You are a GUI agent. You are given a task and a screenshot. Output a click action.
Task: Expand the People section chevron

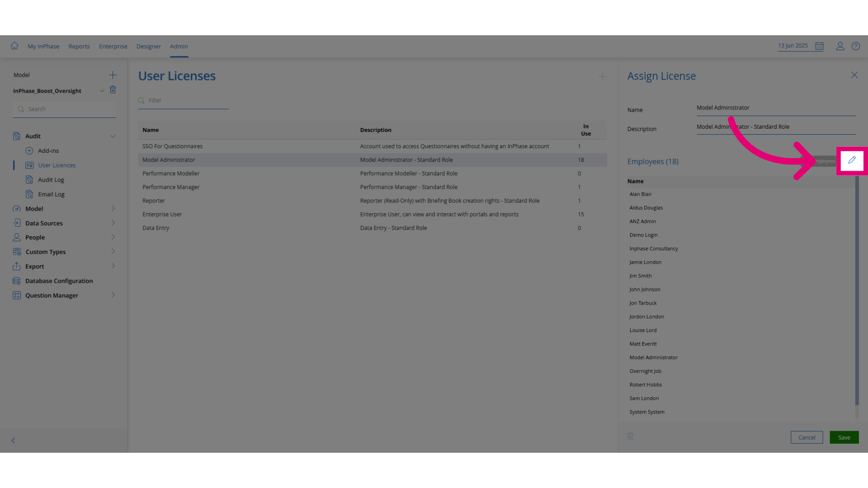pyautogui.click(x=113, y=237)
